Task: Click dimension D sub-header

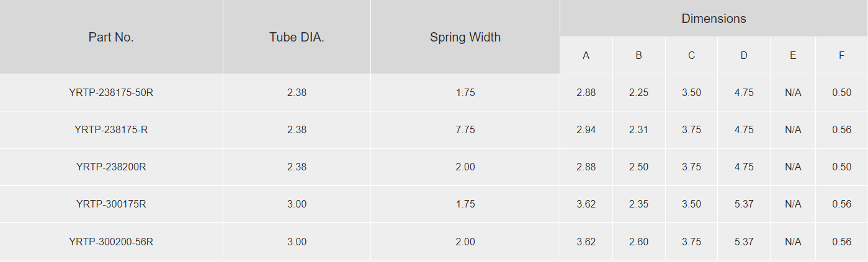Action: pos(744,56)
